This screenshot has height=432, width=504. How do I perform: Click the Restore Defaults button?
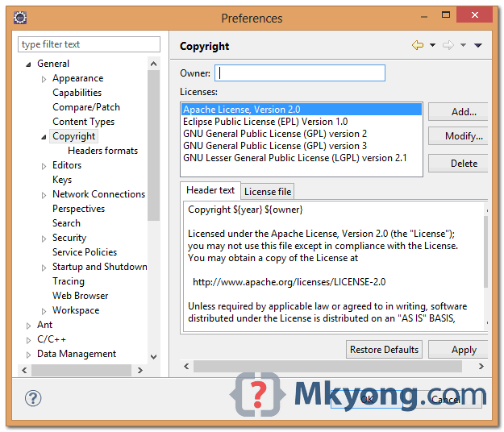(x=384, y=350)
